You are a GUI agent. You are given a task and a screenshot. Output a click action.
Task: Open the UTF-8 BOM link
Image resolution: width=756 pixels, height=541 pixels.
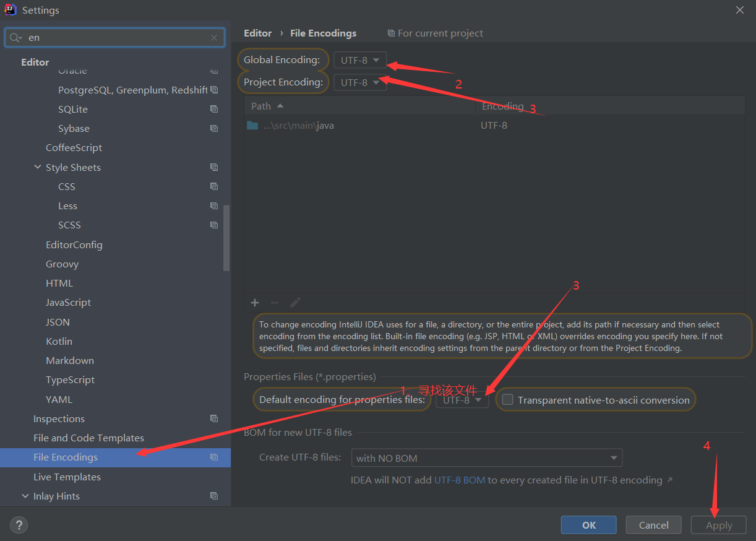pos(460,480)
